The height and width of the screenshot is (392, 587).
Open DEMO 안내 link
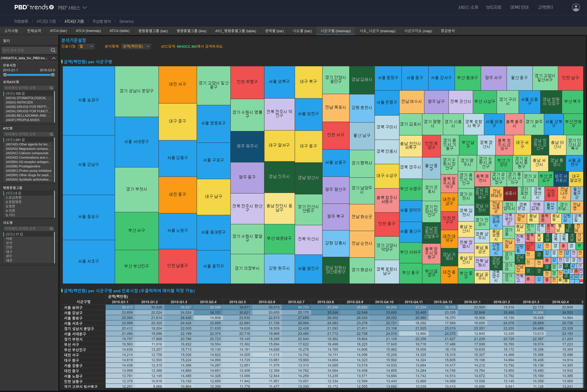[519, 7]
